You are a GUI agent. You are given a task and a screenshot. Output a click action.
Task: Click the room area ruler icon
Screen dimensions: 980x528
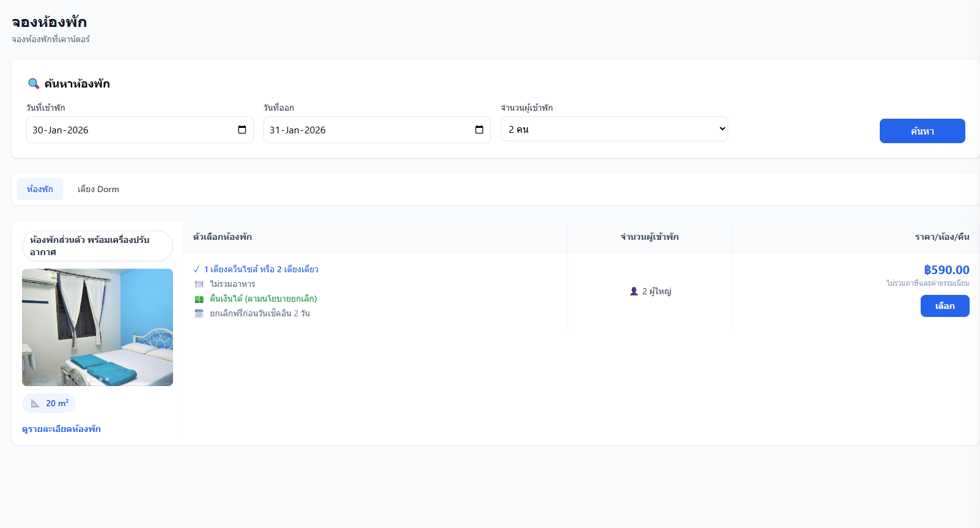(x=35, y=404)
